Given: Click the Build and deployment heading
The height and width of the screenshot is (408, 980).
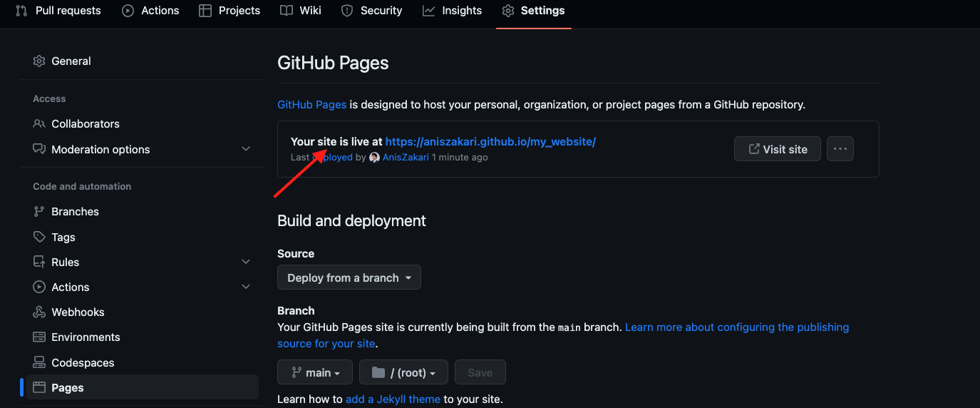Looking at the screenshot, I should click(x=351, y=221).
